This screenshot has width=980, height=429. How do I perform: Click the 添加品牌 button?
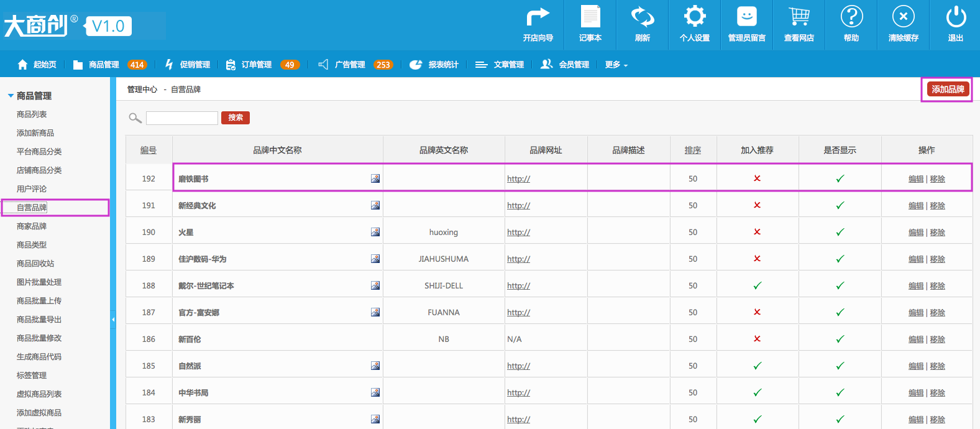tap(948, 90)
